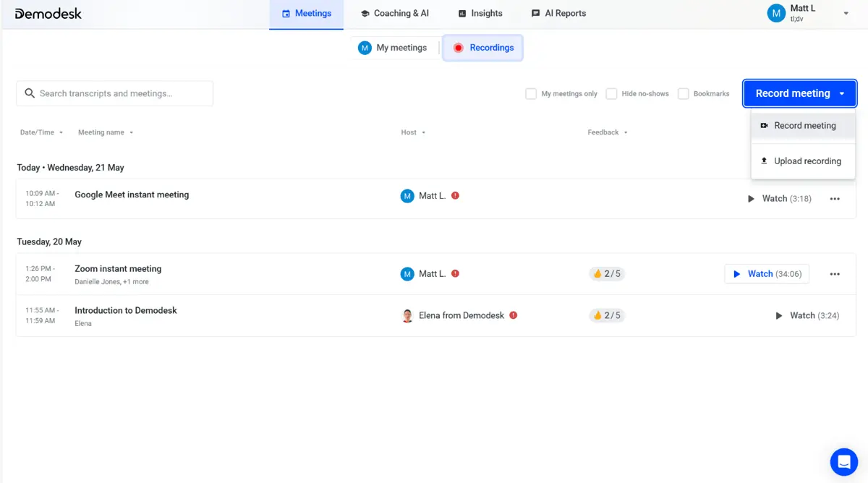Select the My meetings sub-tab

coord(393,48)
